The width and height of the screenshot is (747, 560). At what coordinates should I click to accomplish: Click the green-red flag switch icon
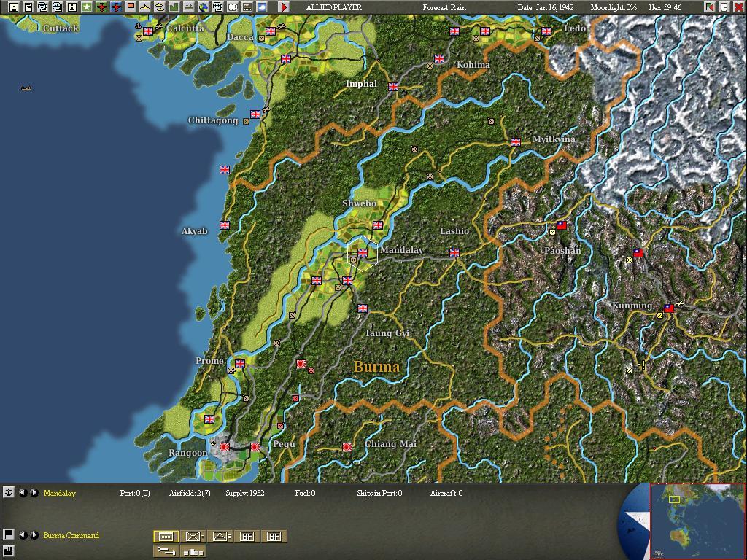710,7
